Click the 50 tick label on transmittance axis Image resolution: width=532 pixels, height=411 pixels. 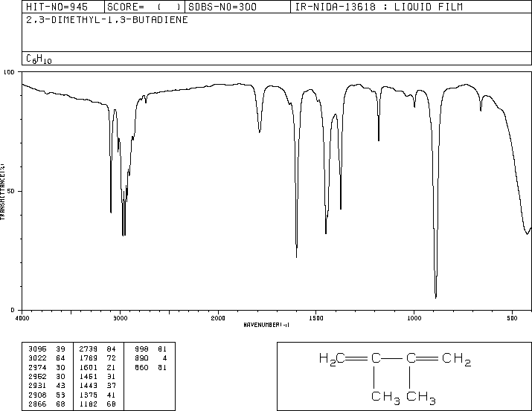pyautogui.click(x=11, y=191)
